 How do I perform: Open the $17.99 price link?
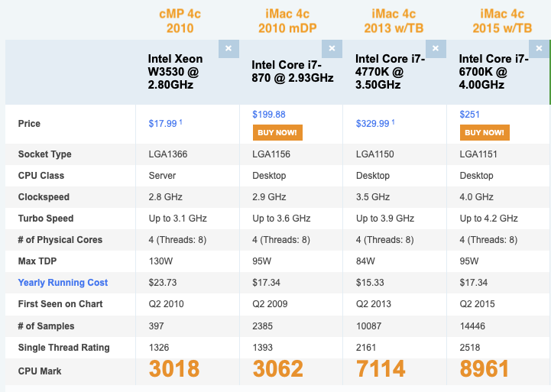click(163, 124)
